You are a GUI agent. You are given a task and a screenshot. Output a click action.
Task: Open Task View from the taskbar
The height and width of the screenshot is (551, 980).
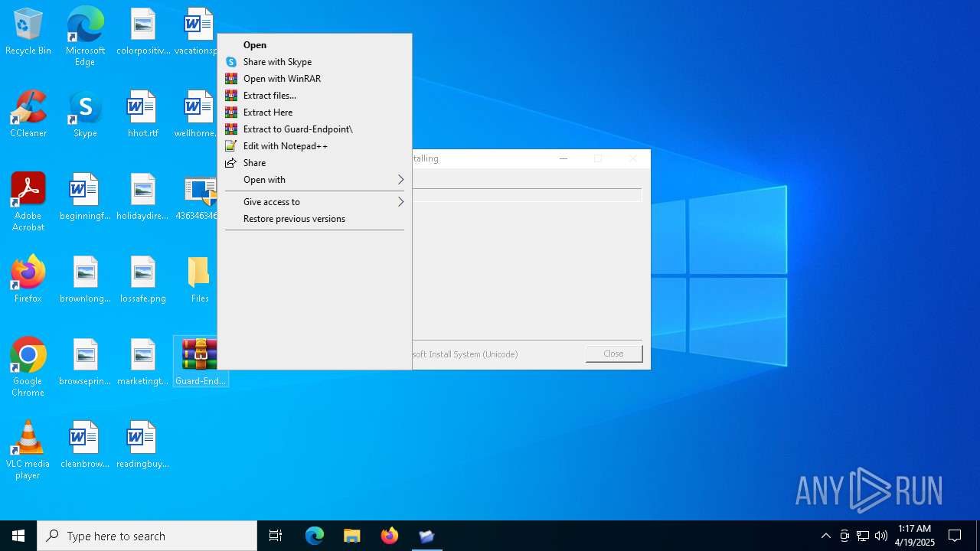coord(276,536)
